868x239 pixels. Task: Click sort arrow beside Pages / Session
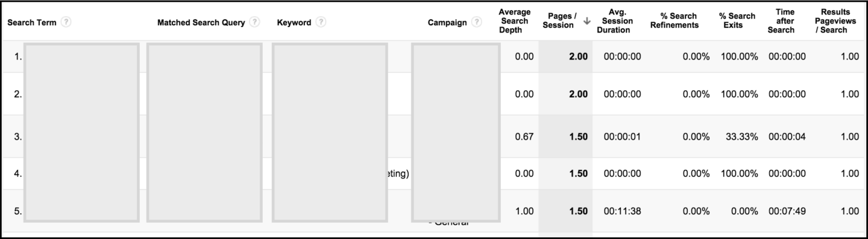[x=587, y=22]
